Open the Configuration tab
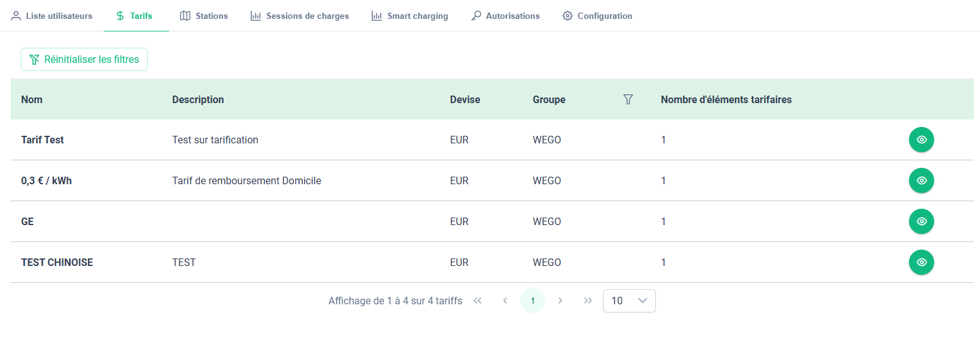 (x=597, y=16)
